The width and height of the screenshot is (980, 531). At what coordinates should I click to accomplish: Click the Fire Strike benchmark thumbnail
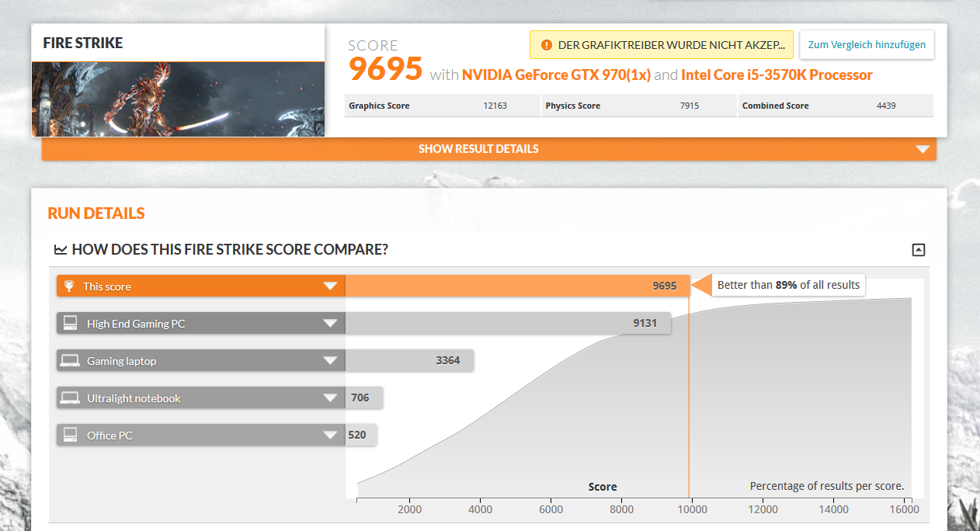[178, 99]
